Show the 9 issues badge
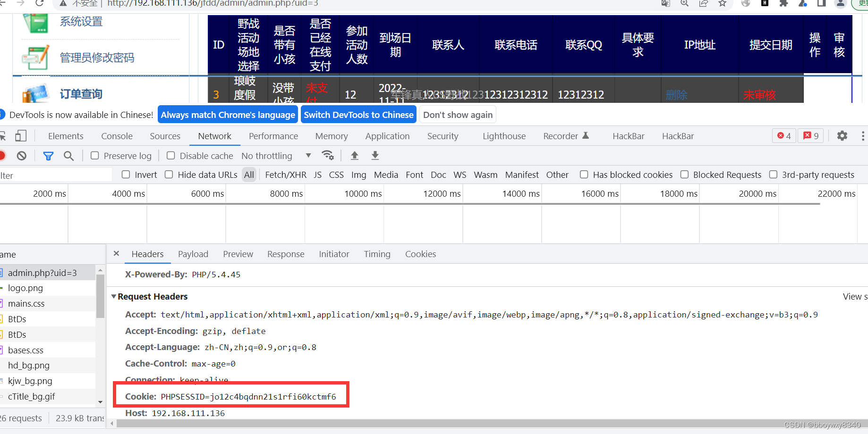The height and width of the screenshot is (434, 868). pos(811,136)
